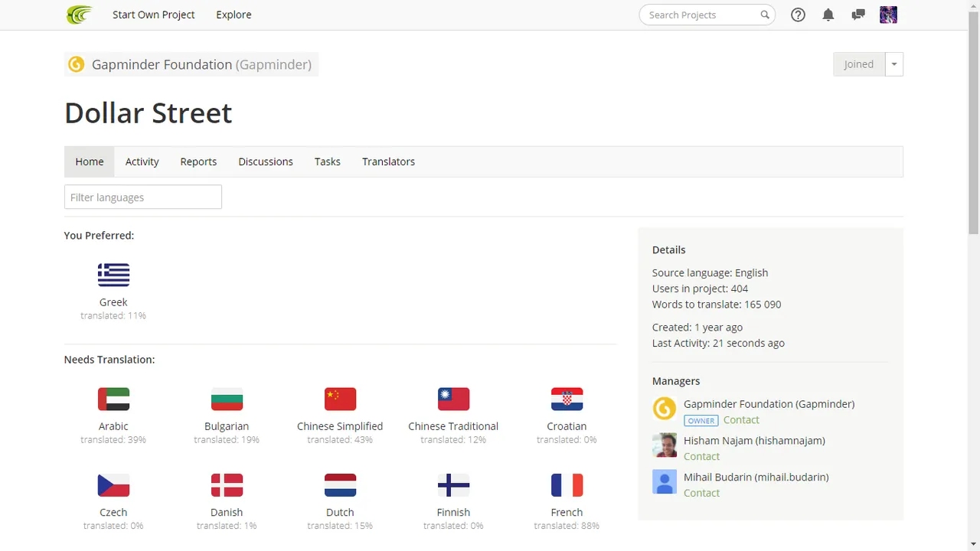The height and width of the screenshot is (551, 980).
Task: Open the Chinese Traditional language name
Action: click(x=453, y=426)
